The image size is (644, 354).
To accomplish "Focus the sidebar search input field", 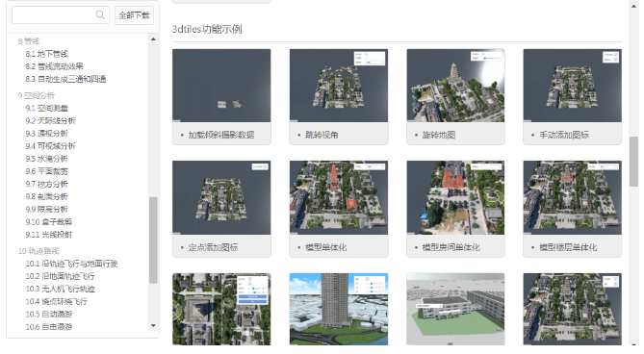I will 61,15.
